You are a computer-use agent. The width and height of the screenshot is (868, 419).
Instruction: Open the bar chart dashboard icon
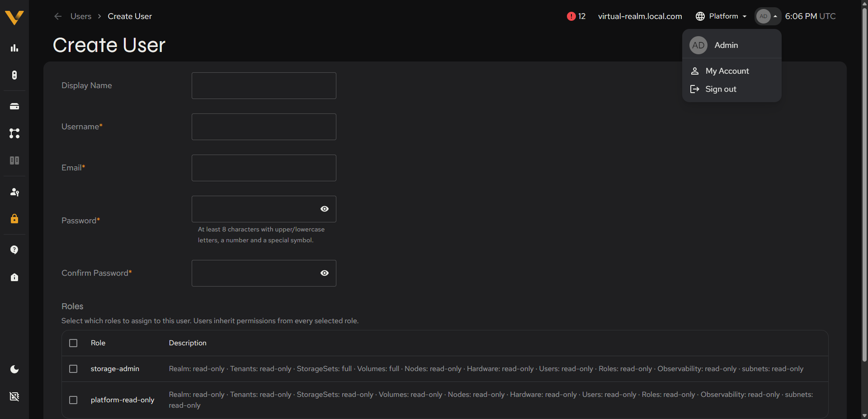14,48
